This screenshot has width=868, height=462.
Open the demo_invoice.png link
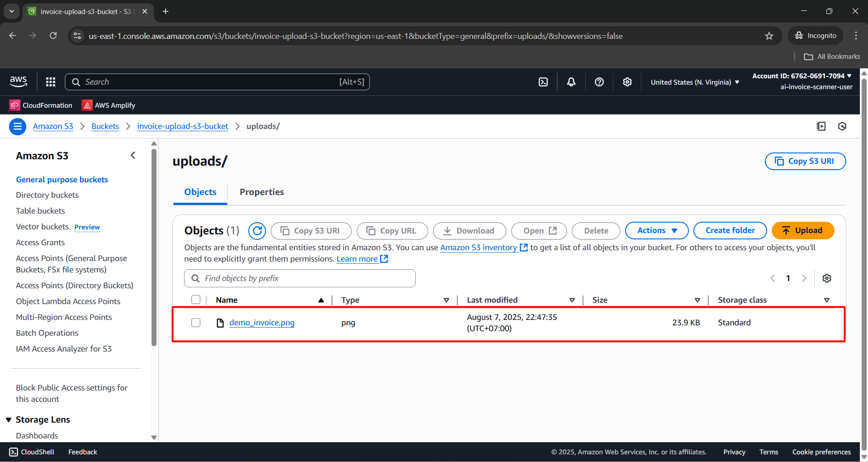coord(261,323)
